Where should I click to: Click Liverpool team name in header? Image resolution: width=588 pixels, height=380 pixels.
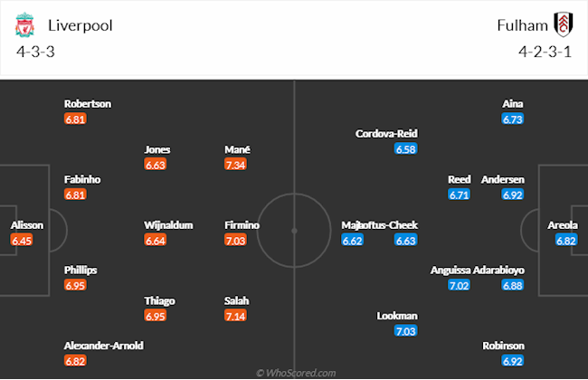80,25
